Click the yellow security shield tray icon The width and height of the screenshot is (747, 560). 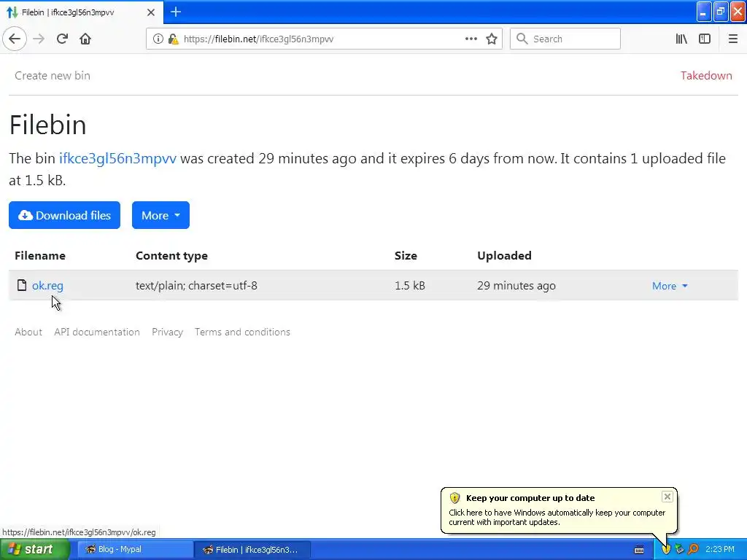[665, 550]
